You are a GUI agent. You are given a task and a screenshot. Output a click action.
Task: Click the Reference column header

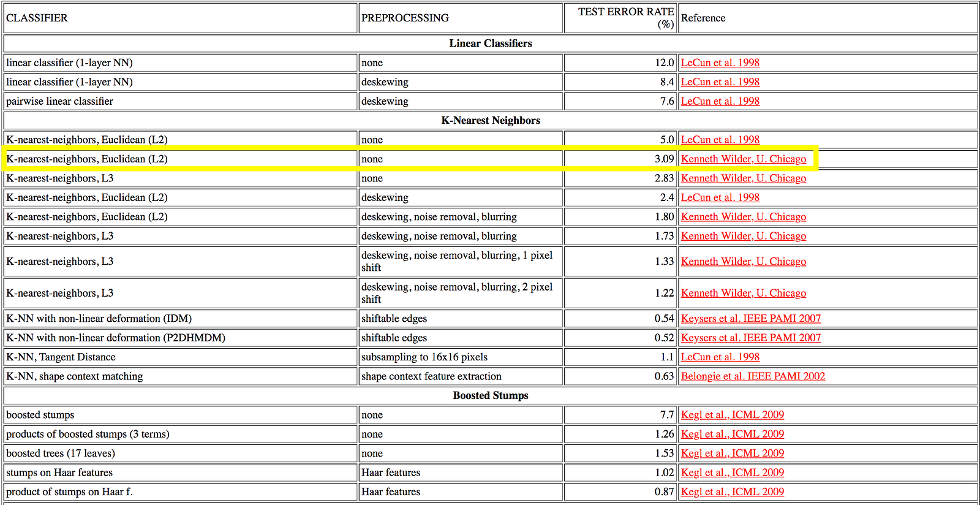pyautogui.click(x=827, y=18)
